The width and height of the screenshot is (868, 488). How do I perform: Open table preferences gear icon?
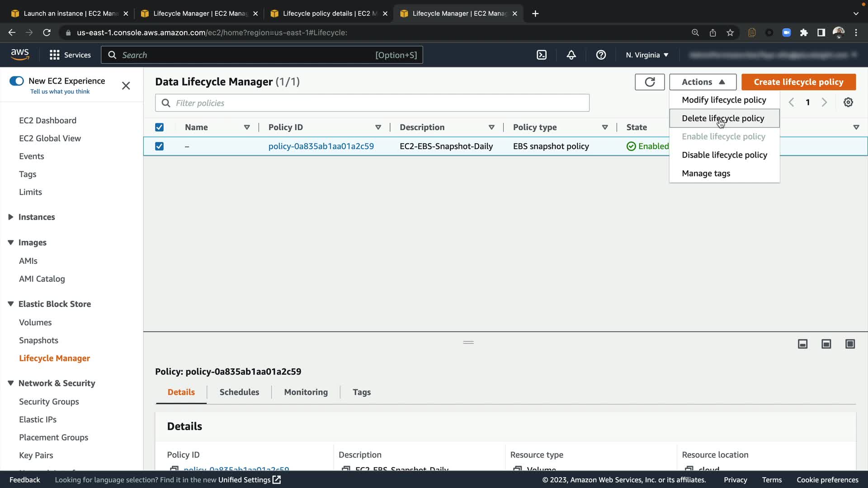pyautogui.click(x=848, y=102)
